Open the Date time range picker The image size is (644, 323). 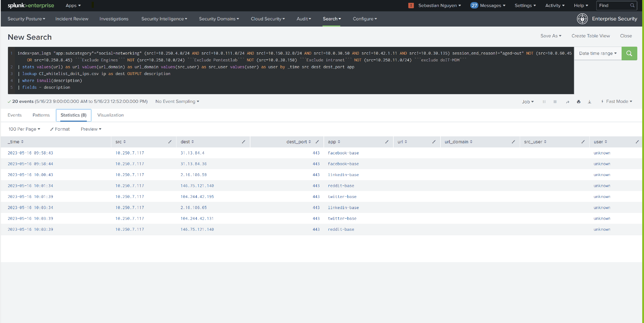598,53
